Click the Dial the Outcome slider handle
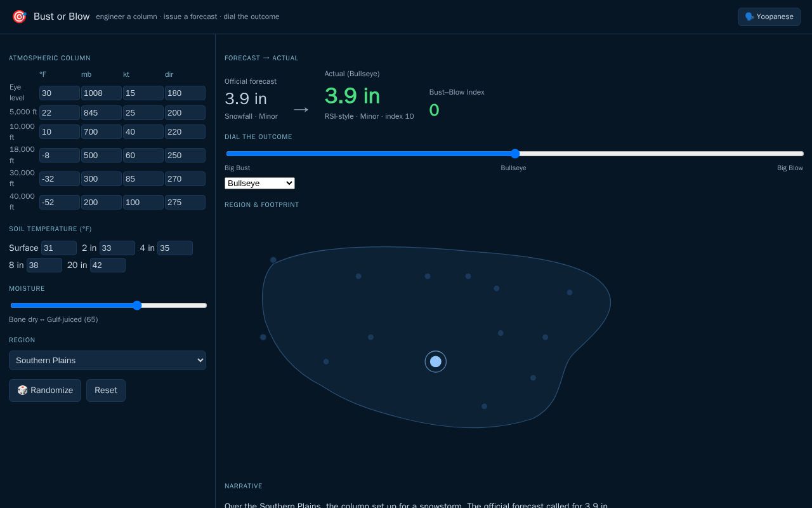This screenshot has width=812, height=508. point(515,154)
